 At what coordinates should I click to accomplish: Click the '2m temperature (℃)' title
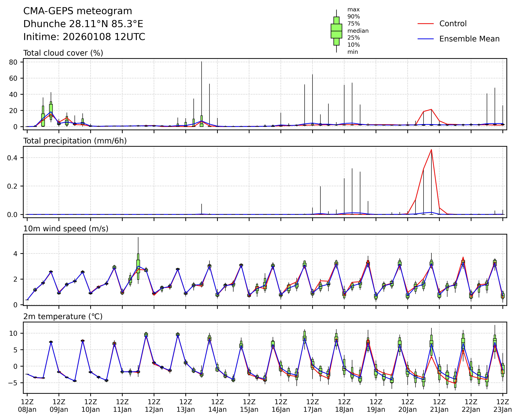[x=63, y=316]
